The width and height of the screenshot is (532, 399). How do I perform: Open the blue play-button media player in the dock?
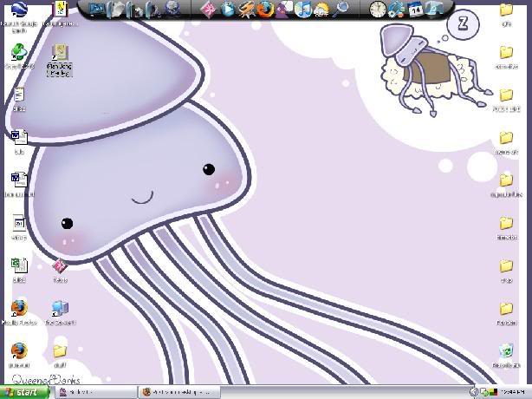tap(227, 10)
